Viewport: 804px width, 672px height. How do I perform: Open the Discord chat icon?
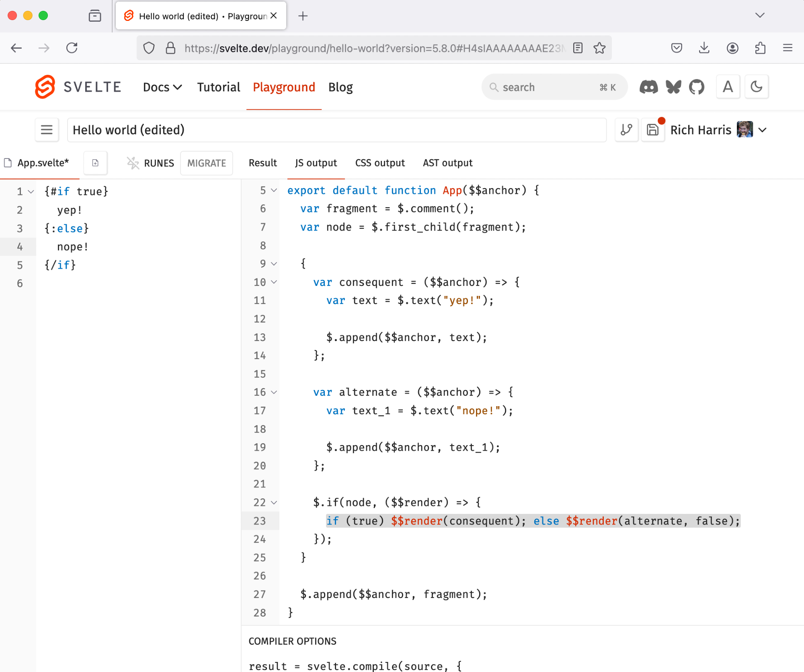[648, 87]
